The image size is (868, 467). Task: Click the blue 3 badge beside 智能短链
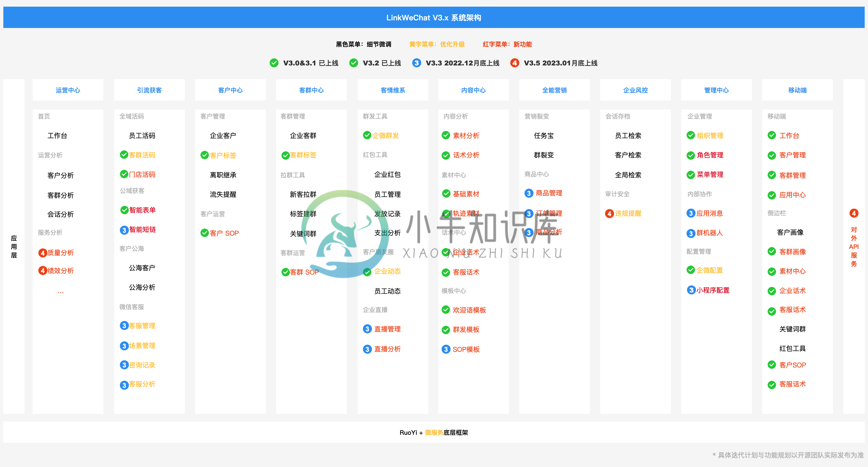[x=124, y=230]
